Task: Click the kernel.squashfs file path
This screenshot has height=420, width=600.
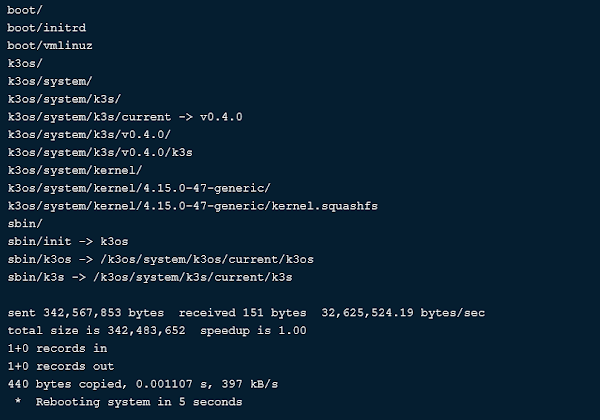Action: [192, 206]
